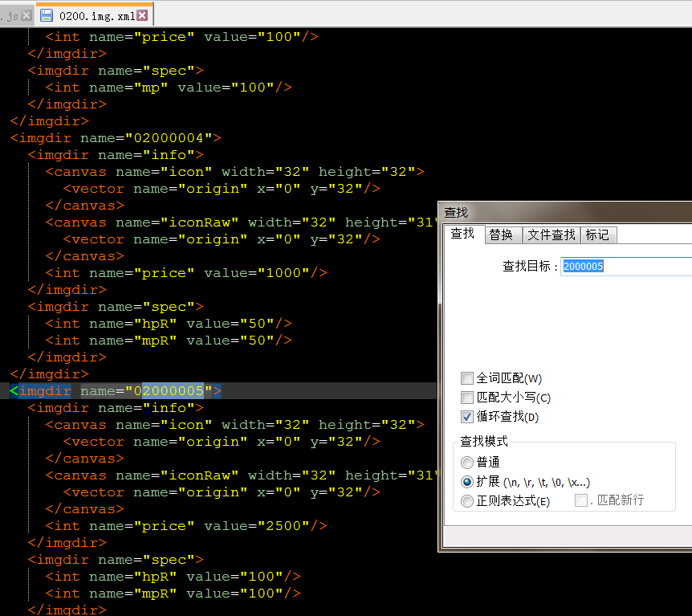Click the price value="1000" line

[x=186, y=273]
